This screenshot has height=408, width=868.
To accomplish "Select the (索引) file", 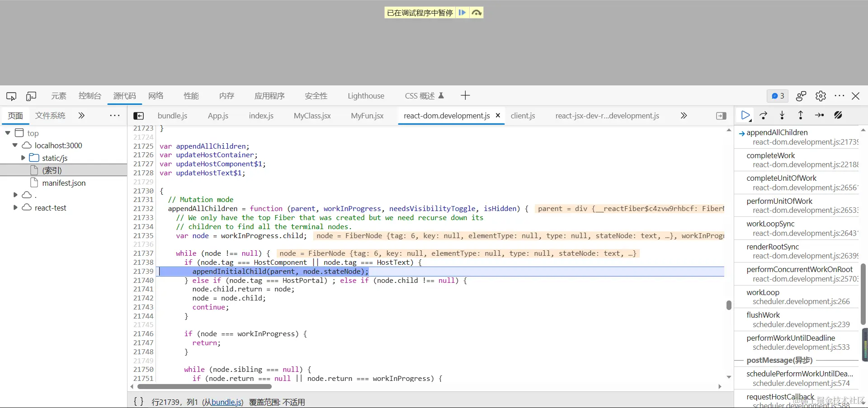I will pyautogui.click(x=63, y=170).
